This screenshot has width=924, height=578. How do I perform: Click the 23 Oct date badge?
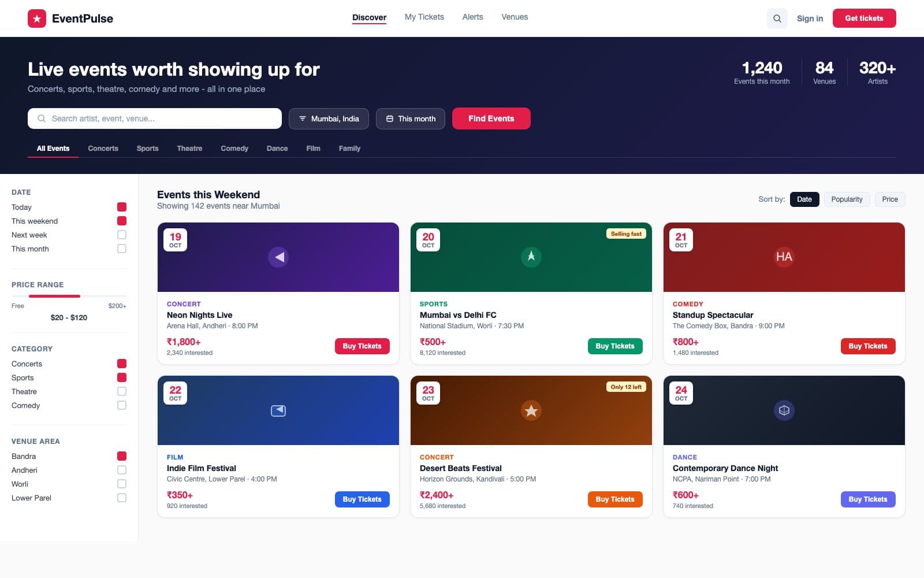429,393
